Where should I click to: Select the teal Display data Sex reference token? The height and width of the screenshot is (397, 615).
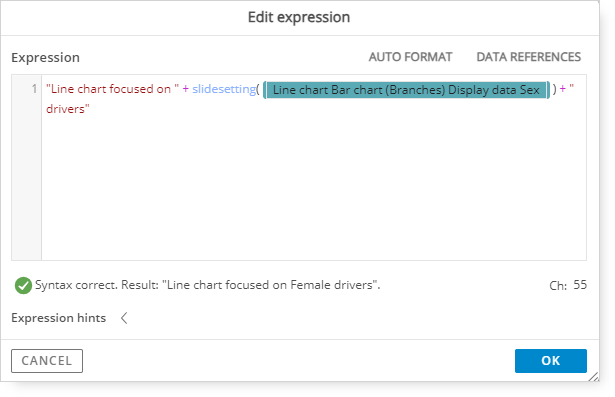[x=406, y=90]
